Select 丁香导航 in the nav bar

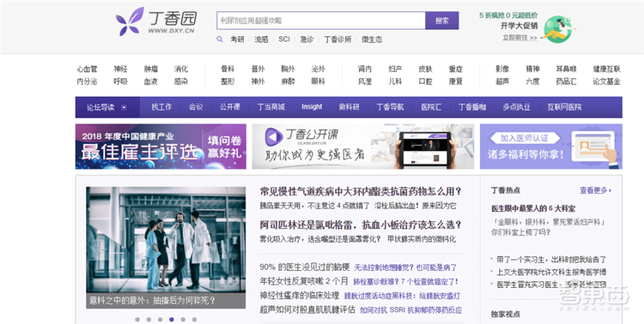tap(390, 107)
